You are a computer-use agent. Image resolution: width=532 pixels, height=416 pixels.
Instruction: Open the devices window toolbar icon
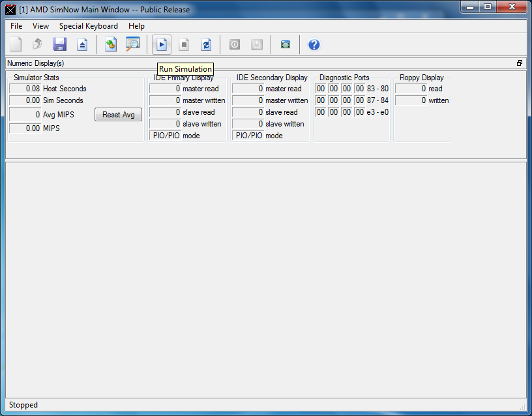[x=111, y=44]
